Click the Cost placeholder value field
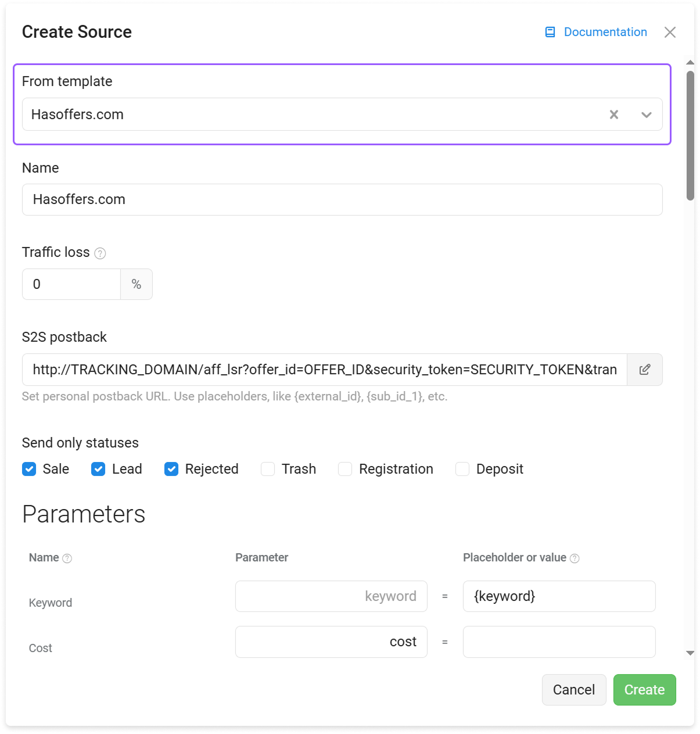This screenshot has width=700, height=734. pyautogui.click(x=559, y=642)
